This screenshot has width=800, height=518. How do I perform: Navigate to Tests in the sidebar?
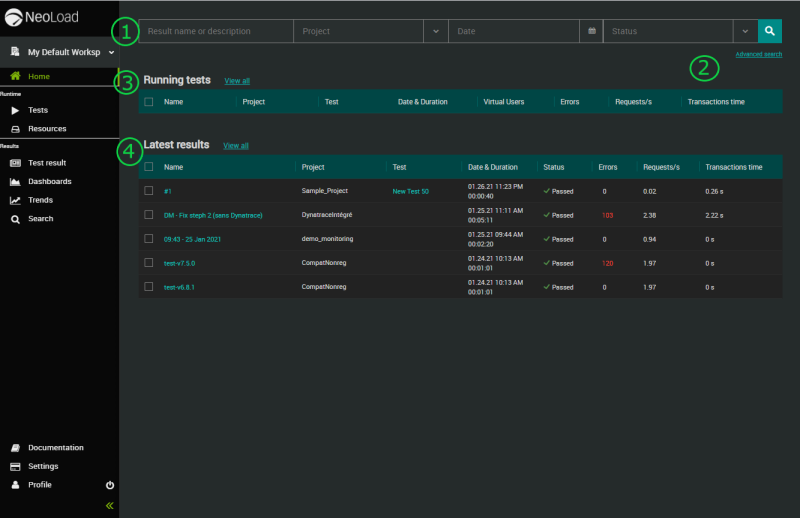[x=38, y=110]
